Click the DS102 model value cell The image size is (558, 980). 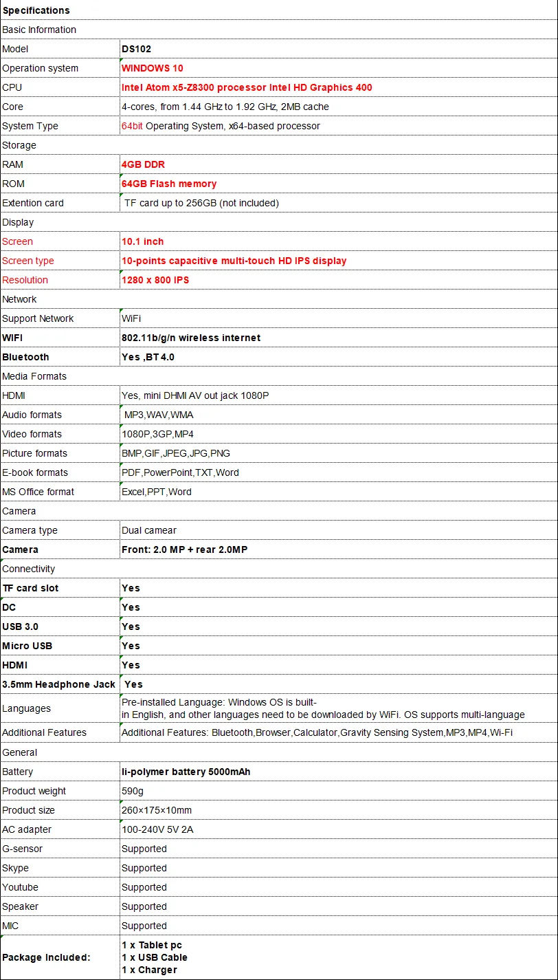(338, 49)
